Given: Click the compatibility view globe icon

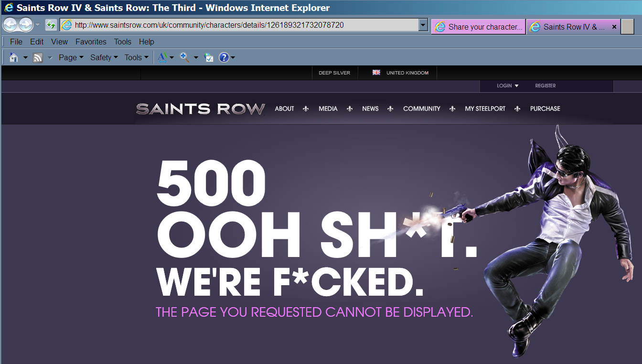Looking at the screenshot, I should (209, 57).
